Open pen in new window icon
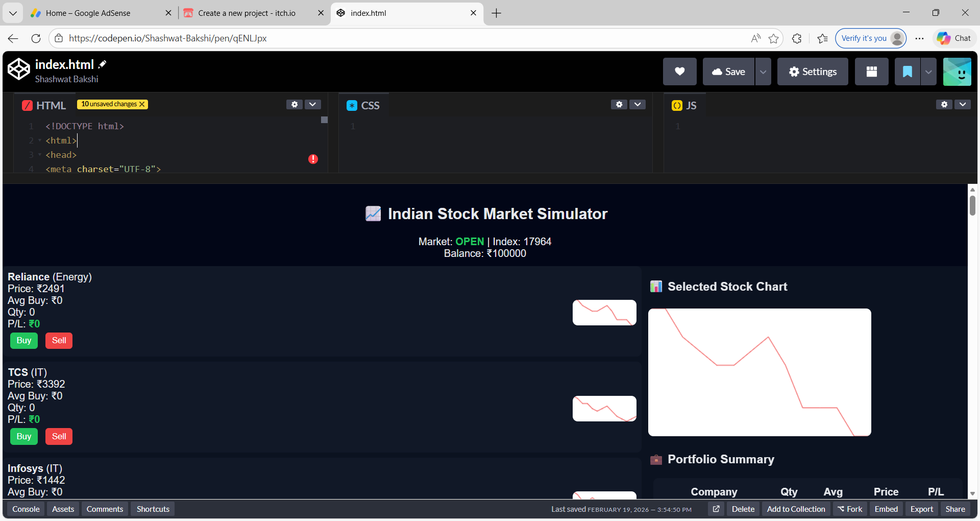 (716, 509)
